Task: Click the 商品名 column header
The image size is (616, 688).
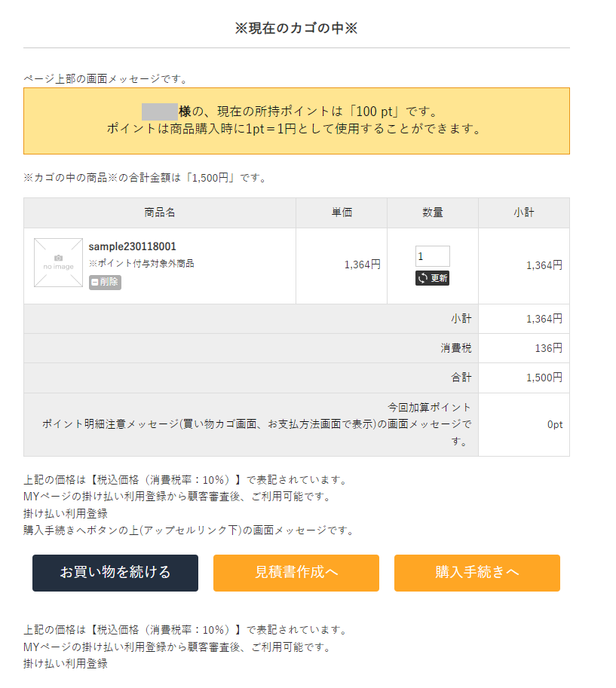Action: 160,213
